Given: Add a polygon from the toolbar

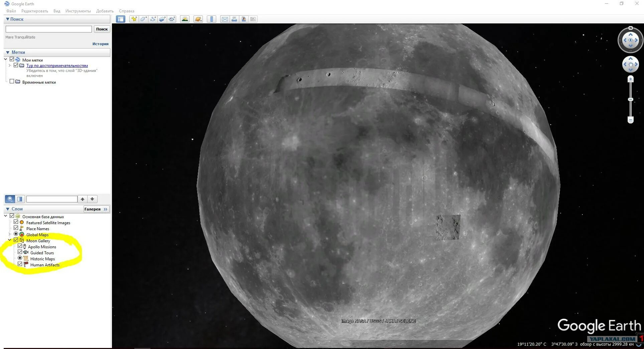Looking at the screenshot, I should pos(143,19).
